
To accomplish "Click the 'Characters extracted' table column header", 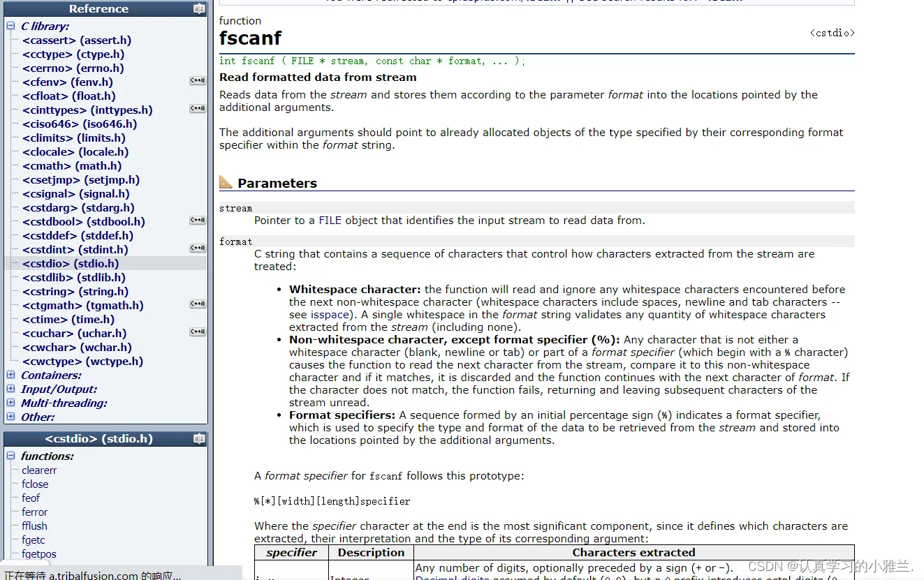I will 634,553.
